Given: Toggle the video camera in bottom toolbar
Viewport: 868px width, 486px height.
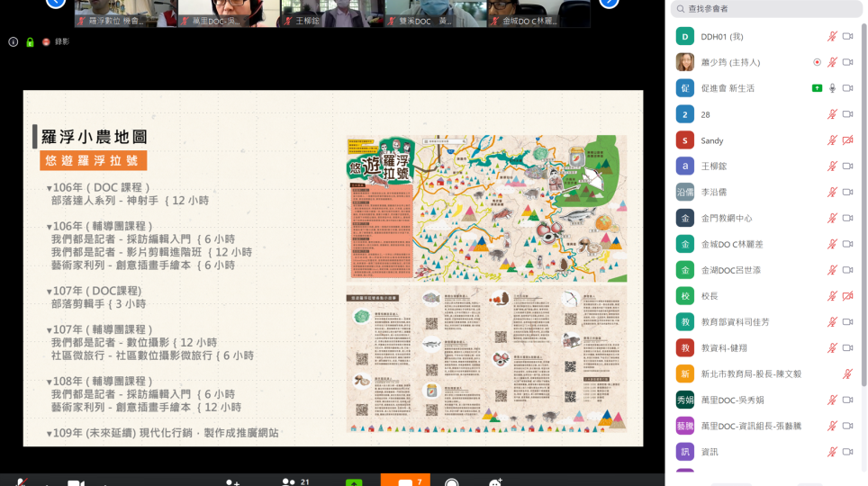Looking at the screenshot, I should click(76, 481).
